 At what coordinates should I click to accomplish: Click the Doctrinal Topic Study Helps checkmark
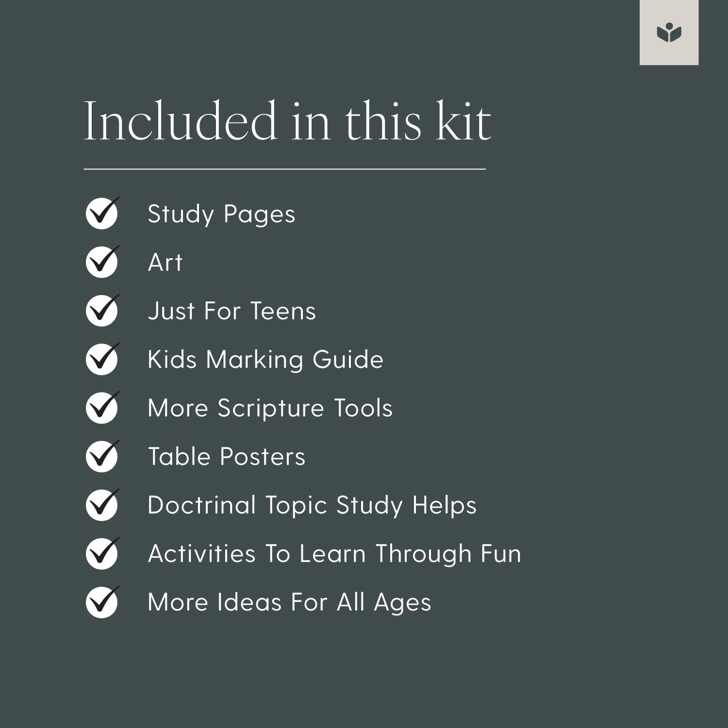[102, 505]
